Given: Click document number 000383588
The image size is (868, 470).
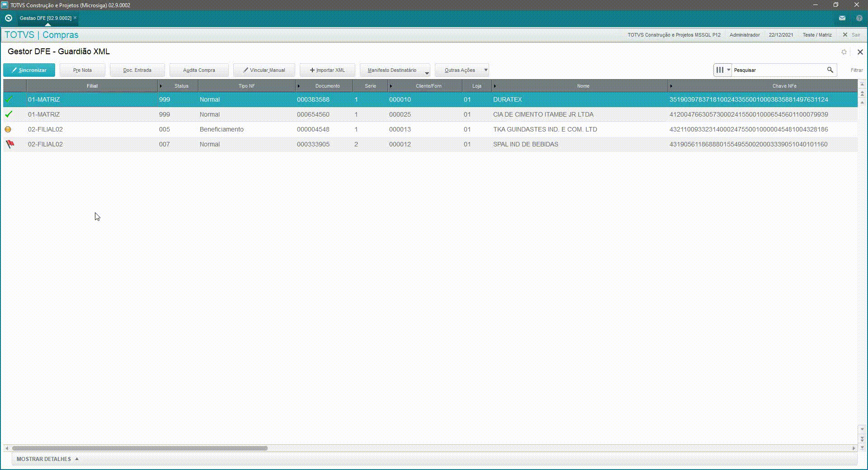Looking at the screenshot, I should click(313, 99).
